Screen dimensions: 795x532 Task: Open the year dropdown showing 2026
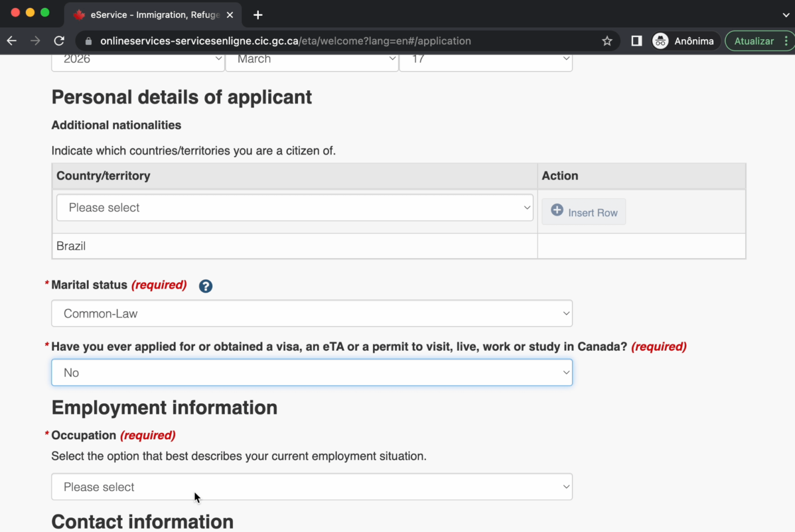pos(138,60)
